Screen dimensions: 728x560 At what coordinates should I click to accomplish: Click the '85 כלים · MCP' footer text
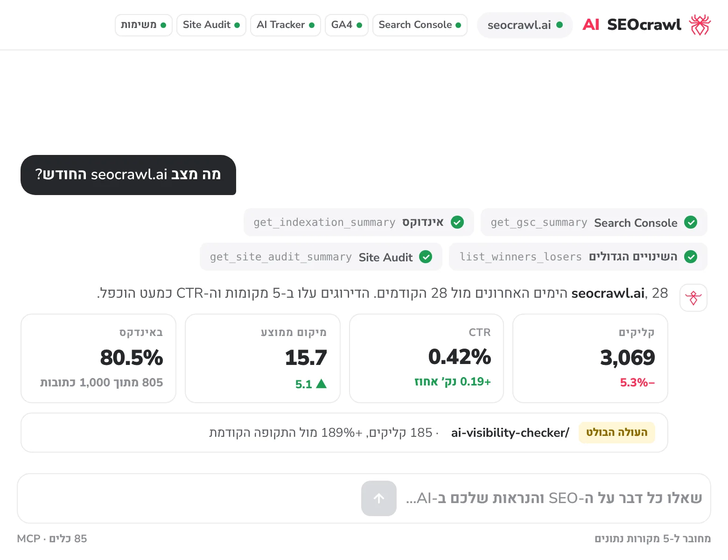pyautogui.click(x=52, y=539)
